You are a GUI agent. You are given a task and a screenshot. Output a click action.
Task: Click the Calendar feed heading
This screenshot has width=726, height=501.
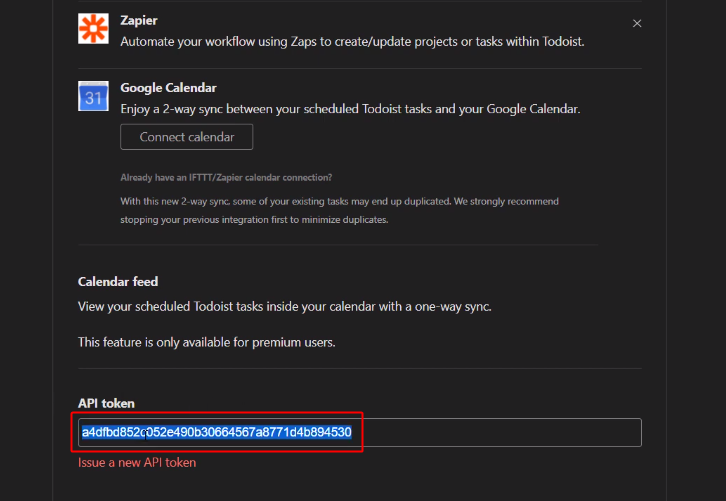point(118,282)
